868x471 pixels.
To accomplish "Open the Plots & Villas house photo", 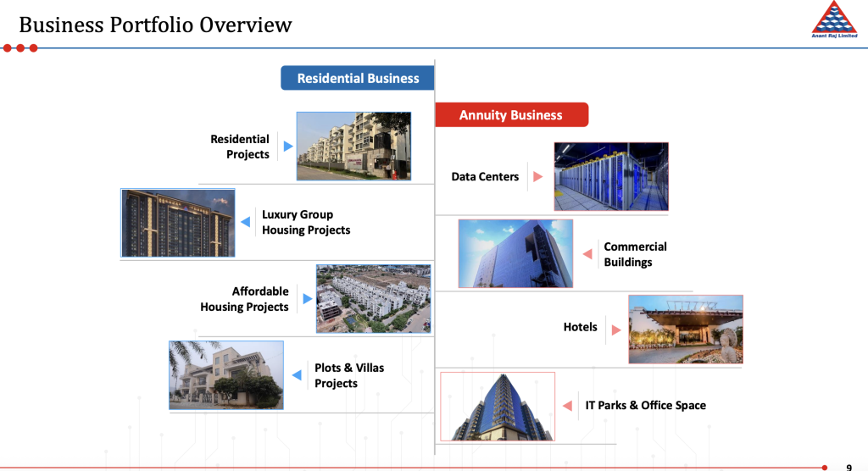I will coord(225,375).
